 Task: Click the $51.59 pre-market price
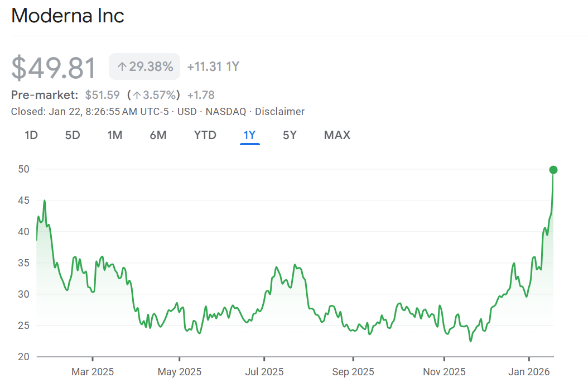pyautogui.click(x=102, y=95)
